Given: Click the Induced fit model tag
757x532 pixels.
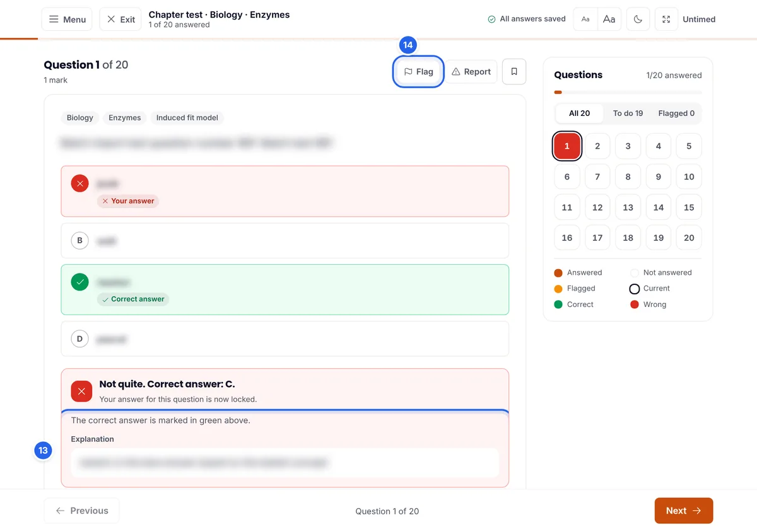Looking at the screenshot, I should (187, 118).
